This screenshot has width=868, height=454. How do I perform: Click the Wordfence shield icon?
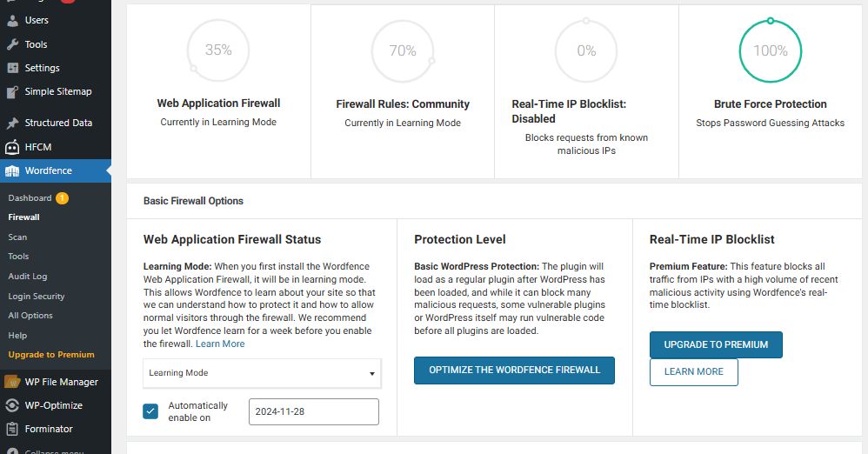12,171
